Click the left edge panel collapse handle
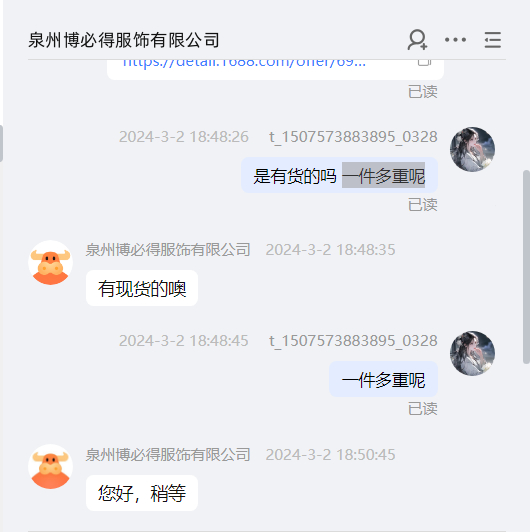Image resolution: width=530 pixels, height=532 pixels. tap(1, 144)
